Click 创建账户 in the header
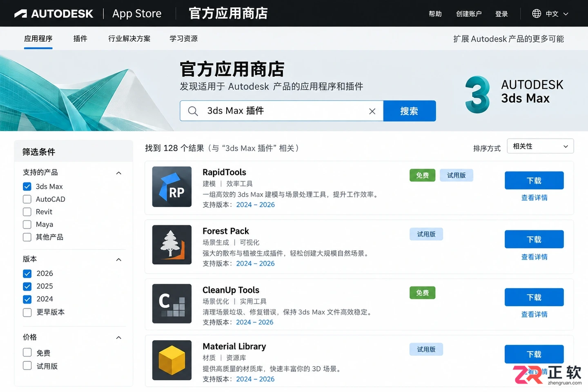 coord(469,14)
